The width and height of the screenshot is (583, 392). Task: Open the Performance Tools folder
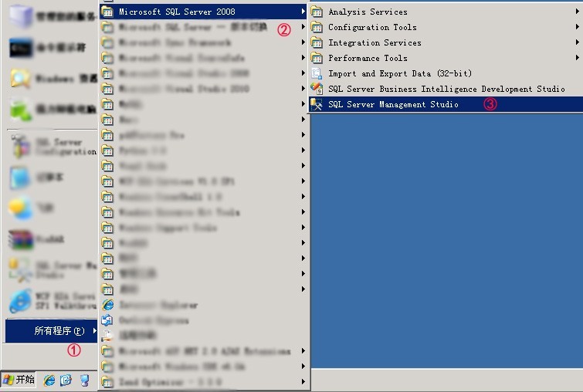(446, 58)
